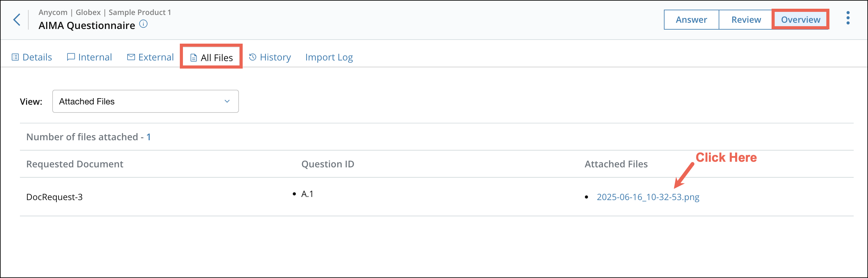
Task: Open the three-dot more options menu
Action: [848, 18]
